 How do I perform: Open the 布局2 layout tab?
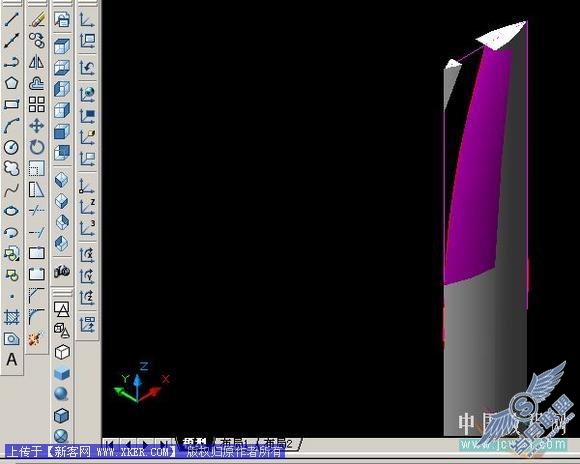coord(279,444)
